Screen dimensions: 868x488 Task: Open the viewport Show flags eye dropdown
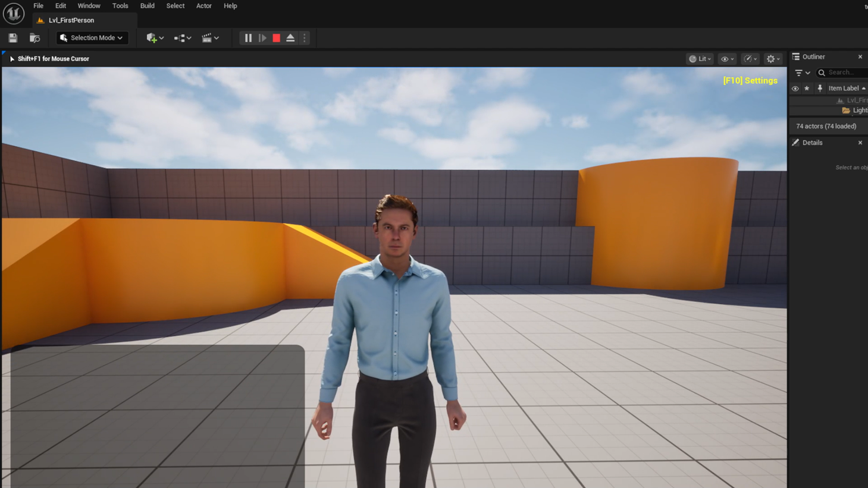point(727,59)
